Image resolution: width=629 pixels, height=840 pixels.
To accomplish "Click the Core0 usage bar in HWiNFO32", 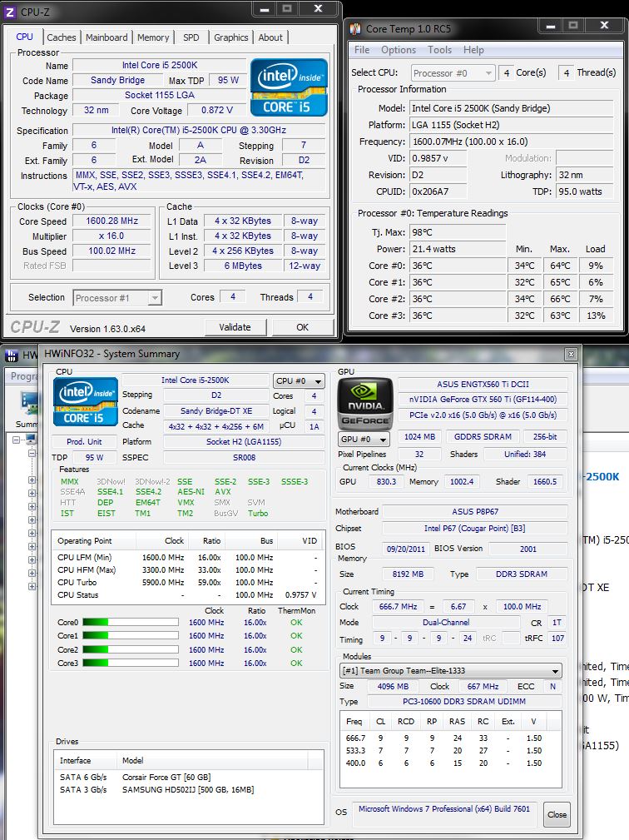I will point(131,622).
